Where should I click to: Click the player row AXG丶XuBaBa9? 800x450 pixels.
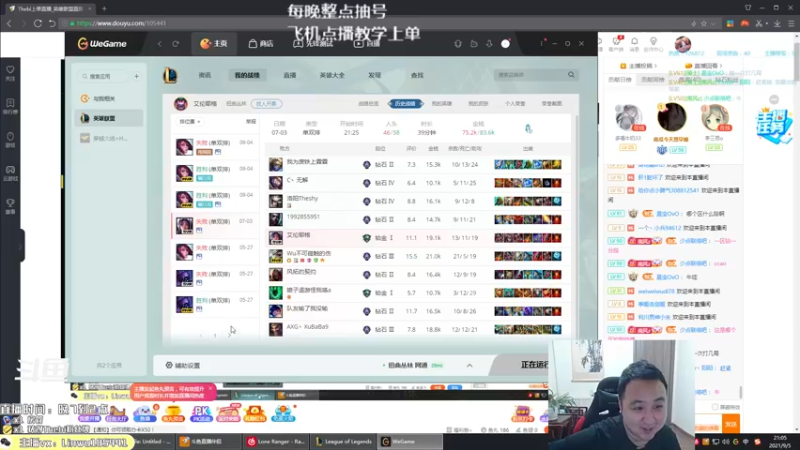tap(417, 329)
